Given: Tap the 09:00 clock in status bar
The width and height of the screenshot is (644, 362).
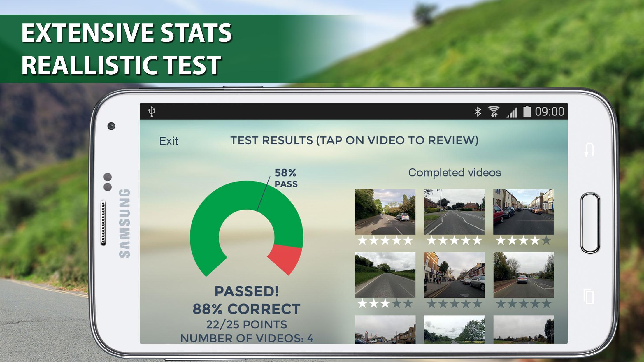Looking at the screenshot, I should coord(550,112).
